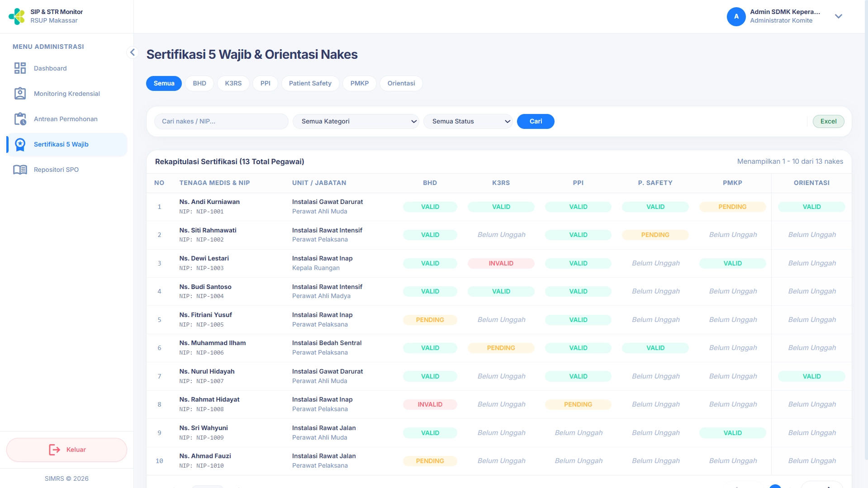Click Ns. Siti Rahmawati's PENDING P. Safety badge
The height and width of the screenshot is (488, 868).
(x=655, y=235)
